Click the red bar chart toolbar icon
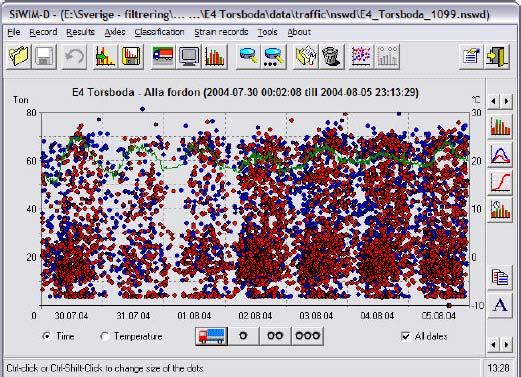The image size is (521, 377). coord(215,56)
